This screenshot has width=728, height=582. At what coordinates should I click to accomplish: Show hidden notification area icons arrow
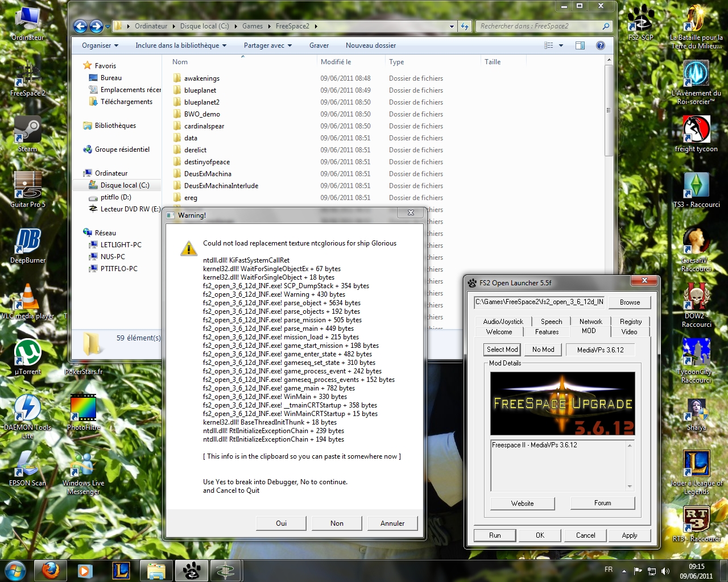point(624,571)
